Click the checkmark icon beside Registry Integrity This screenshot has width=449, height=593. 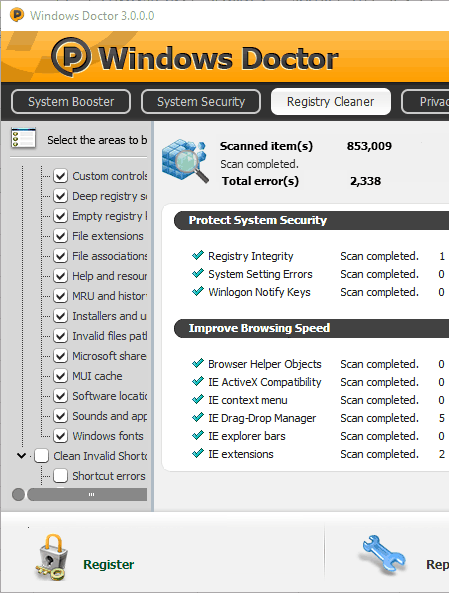(x=198, y=255)
